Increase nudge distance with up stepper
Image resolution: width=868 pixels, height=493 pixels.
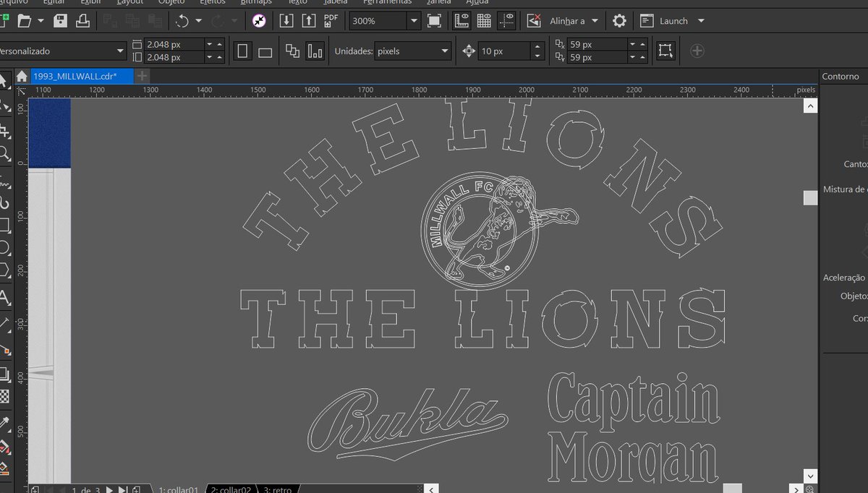click(x=537, y=47)
